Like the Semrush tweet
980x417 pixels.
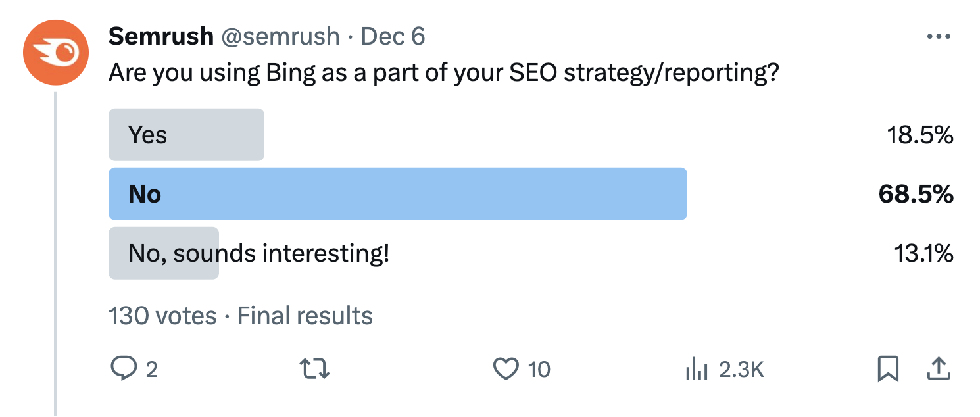point(505,370)
